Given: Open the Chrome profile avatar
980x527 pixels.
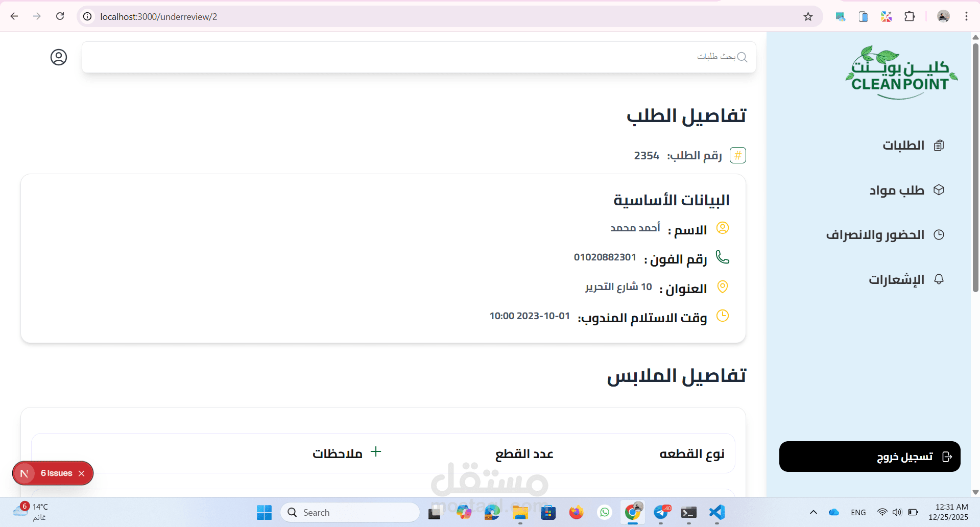Looking at the screenshot, I should click(x=943, y=16).
